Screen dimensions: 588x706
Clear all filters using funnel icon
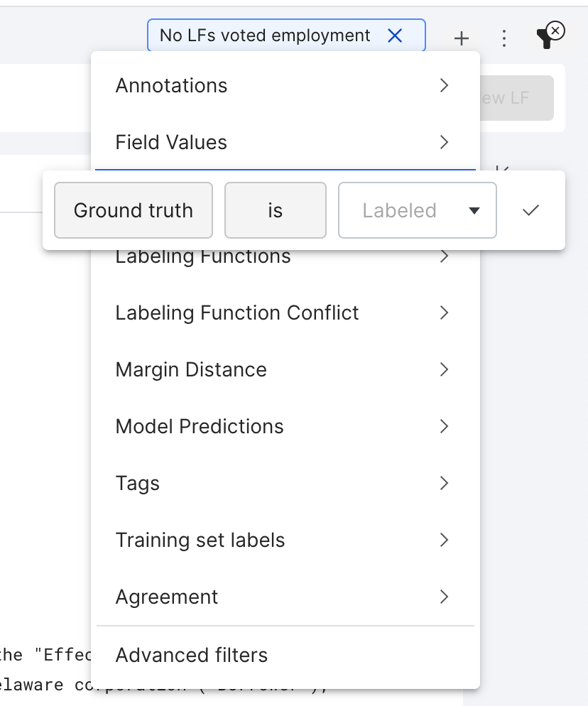pos(550,35)
